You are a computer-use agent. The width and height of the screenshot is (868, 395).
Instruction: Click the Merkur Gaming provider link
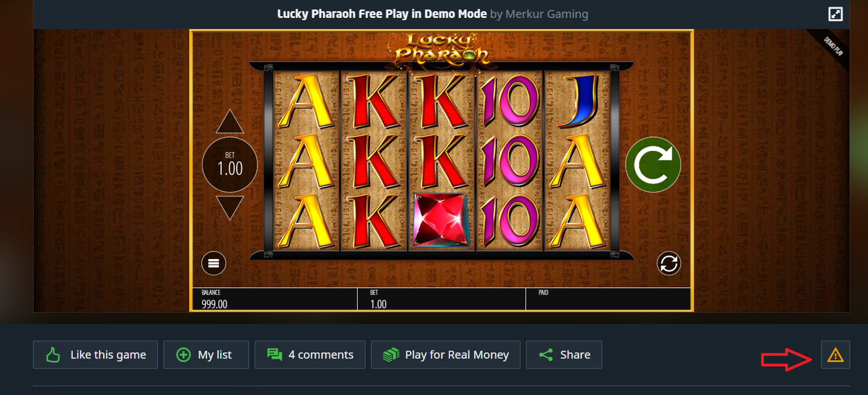tap(547, 14)
